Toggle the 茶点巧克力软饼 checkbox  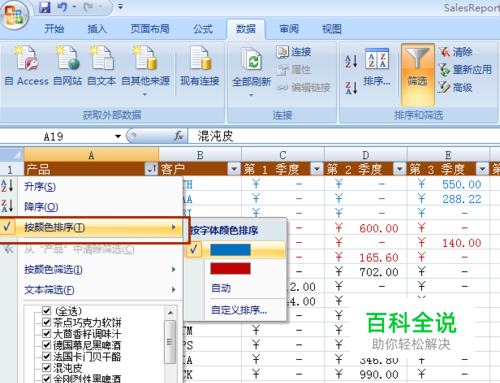(47, 323)
